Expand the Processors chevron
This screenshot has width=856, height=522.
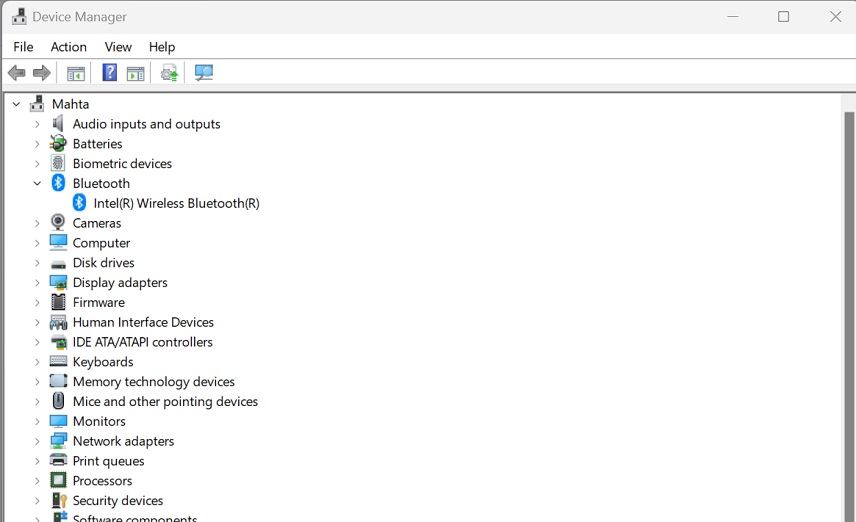click(37, 481)
